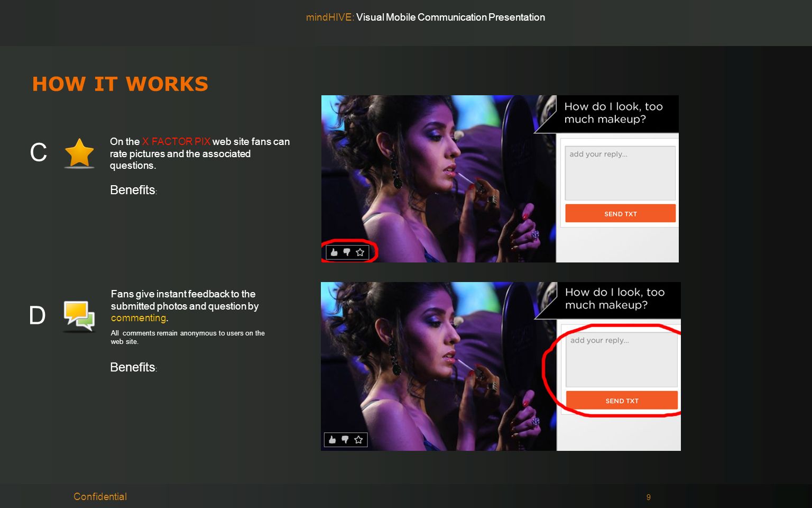Click the page number 9

click(649, 497)
